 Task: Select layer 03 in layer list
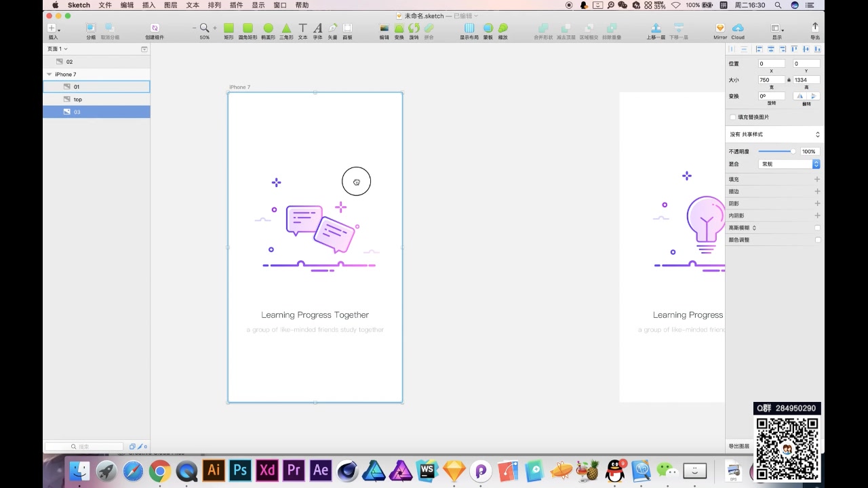click(96, 112)
